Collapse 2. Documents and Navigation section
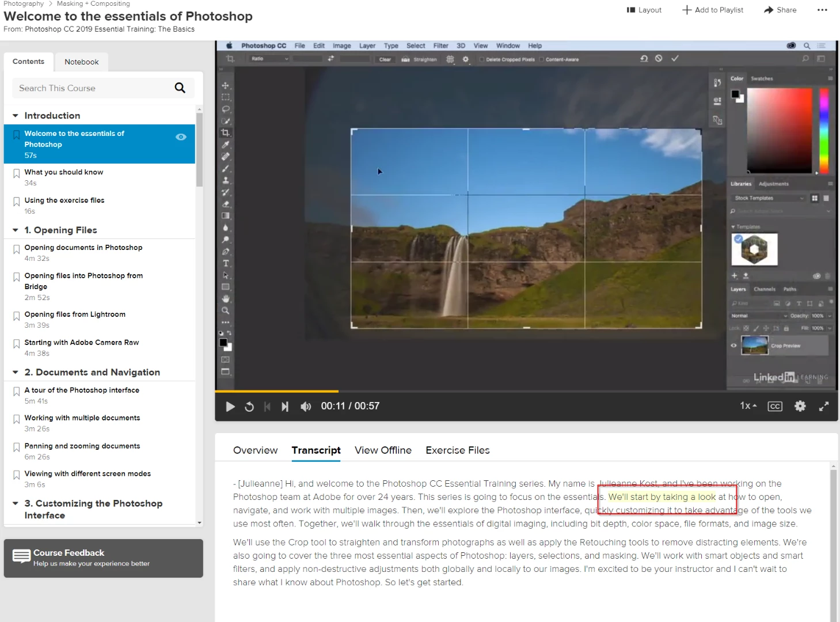This screenshot has width=840, height=622. (16, 372)
